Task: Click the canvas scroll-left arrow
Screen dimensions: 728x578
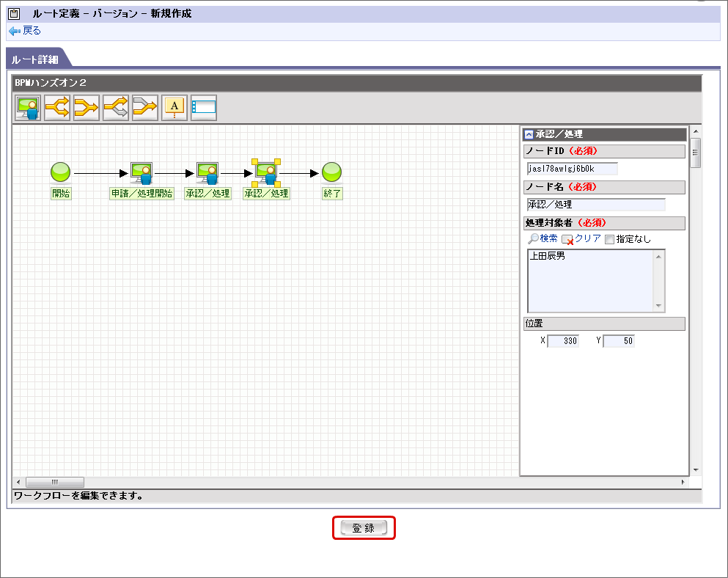Action: (18, 483)
